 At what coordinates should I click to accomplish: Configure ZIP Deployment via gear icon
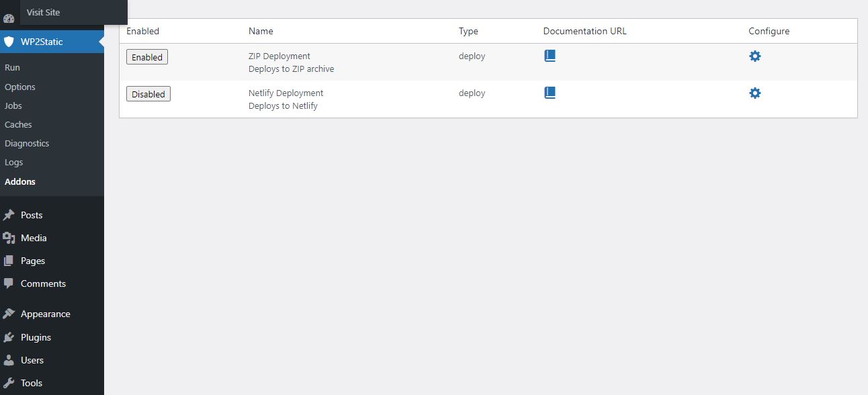(x=755, y=56)
